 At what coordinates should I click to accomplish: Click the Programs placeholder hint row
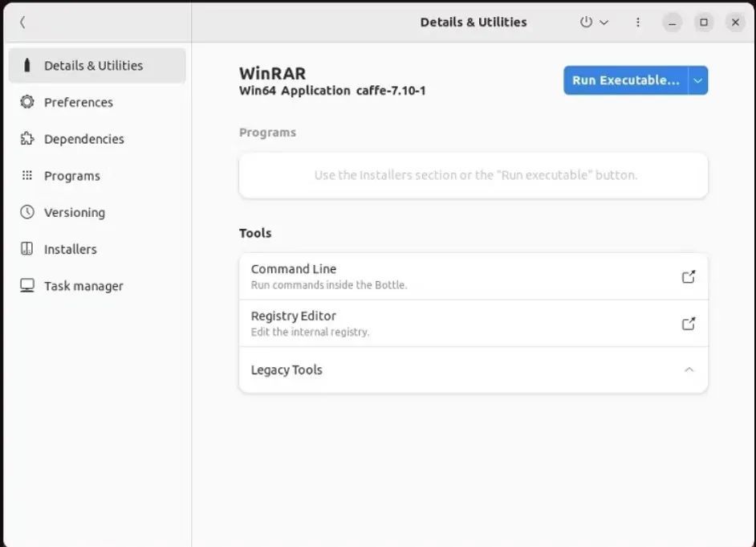click(474, 175)
